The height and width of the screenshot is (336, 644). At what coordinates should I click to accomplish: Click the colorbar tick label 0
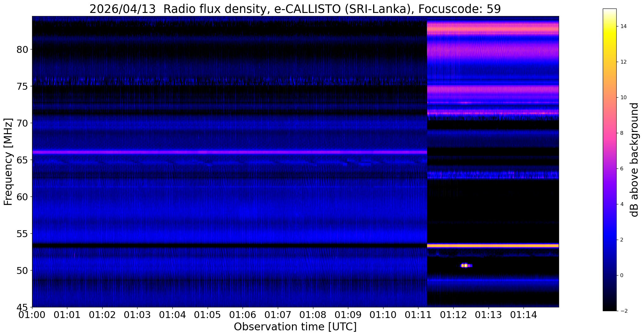tap(621, 276)
